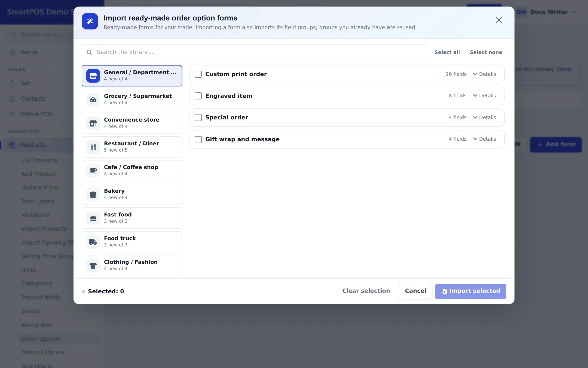Click the Food truck icon

pyautogui.click(x=93, y=242)
